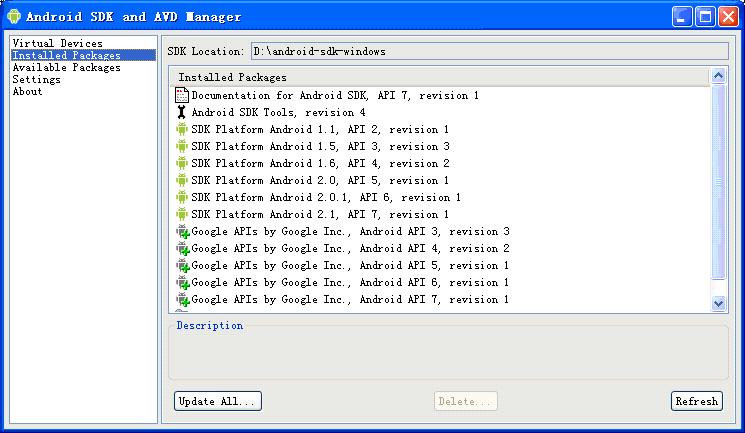Select Google APIs Android API 4 row
745x433 pixels.
[350, 249]
